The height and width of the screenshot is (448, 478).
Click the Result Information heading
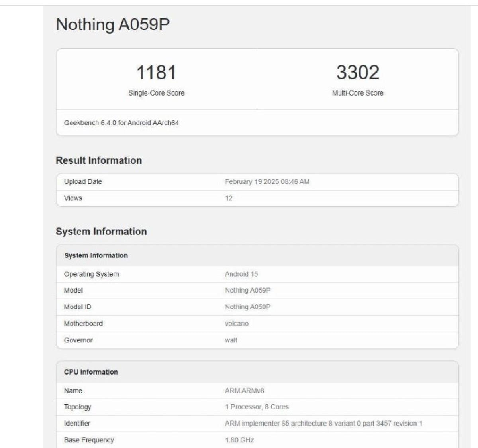(x=99, y=161)
